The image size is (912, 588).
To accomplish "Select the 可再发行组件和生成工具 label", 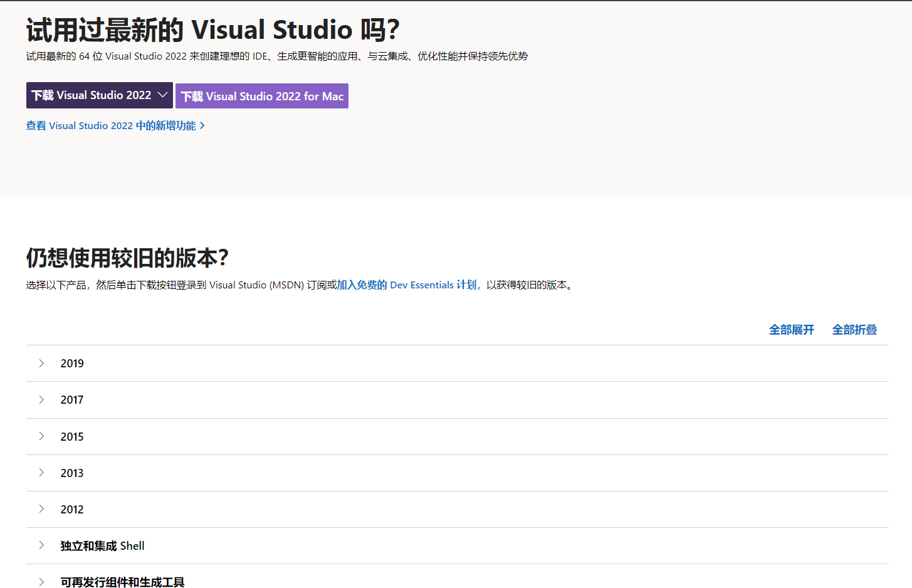I will (122, 582).
